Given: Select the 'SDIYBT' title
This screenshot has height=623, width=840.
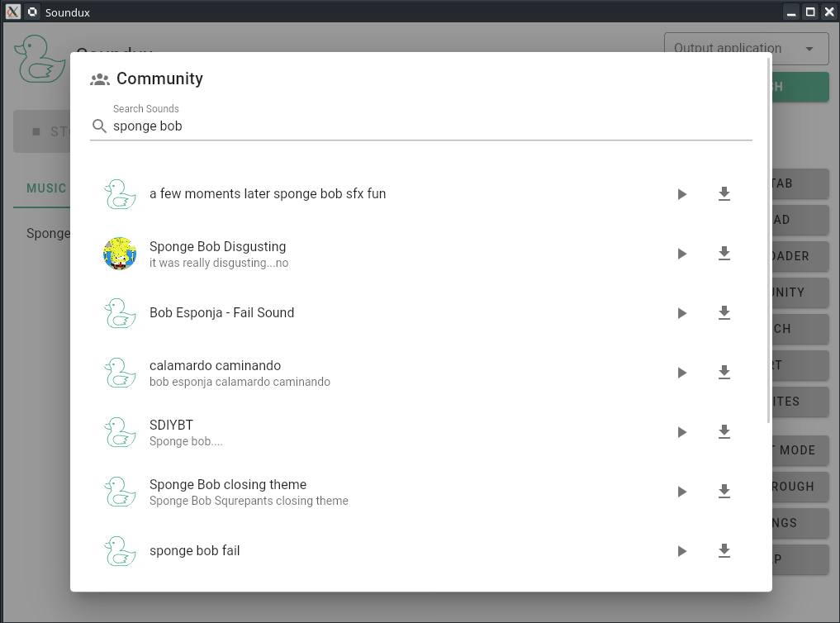Looking at the screenshot, I should (171, 425).
